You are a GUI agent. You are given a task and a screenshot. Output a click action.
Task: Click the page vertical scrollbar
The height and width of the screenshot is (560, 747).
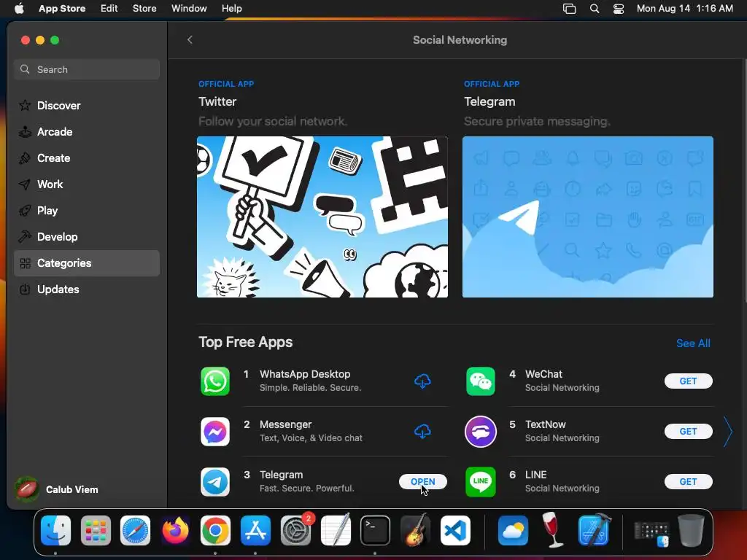click(x=744, y=181)
